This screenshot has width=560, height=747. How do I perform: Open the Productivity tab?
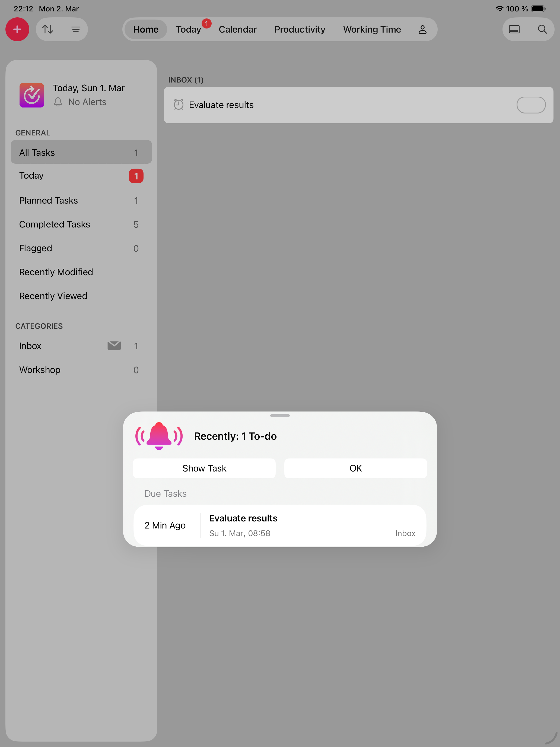[300, 29]
